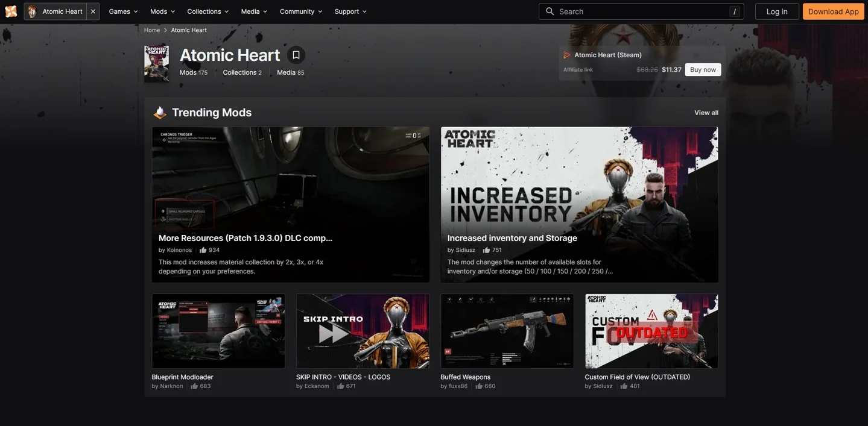Open Increased Inventory banner image
Image resolution: width=868 pixels, height=426 pixels.
[580, 204]
